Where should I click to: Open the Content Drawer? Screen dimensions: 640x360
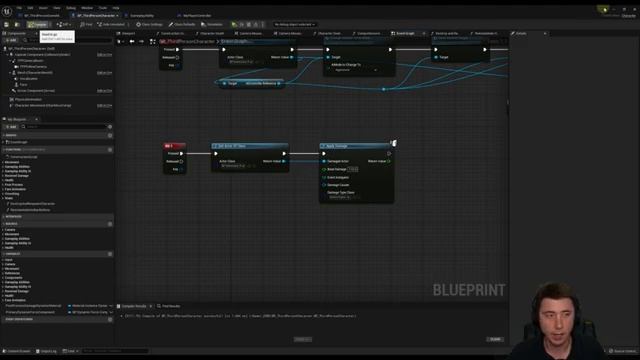17,351
